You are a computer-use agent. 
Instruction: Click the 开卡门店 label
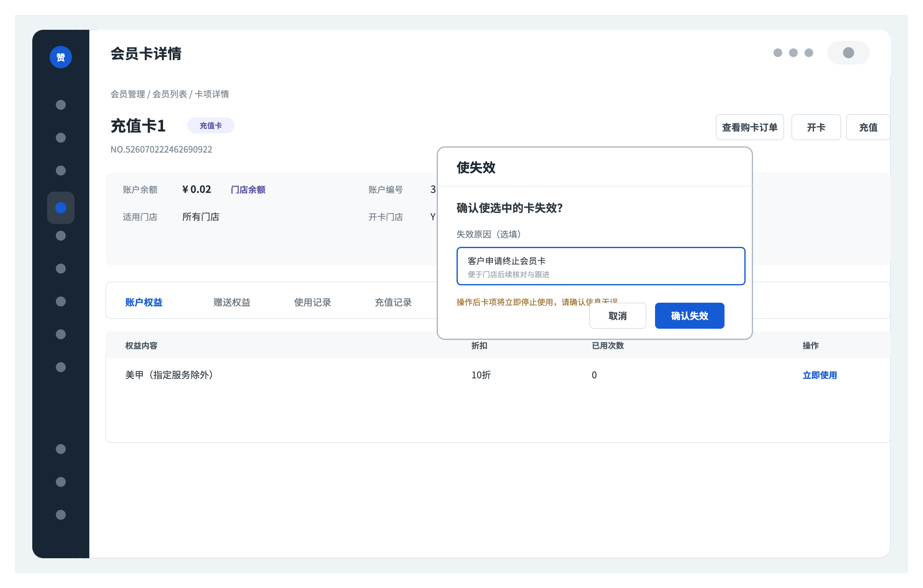pyautogui.click(x=386, y=217)
